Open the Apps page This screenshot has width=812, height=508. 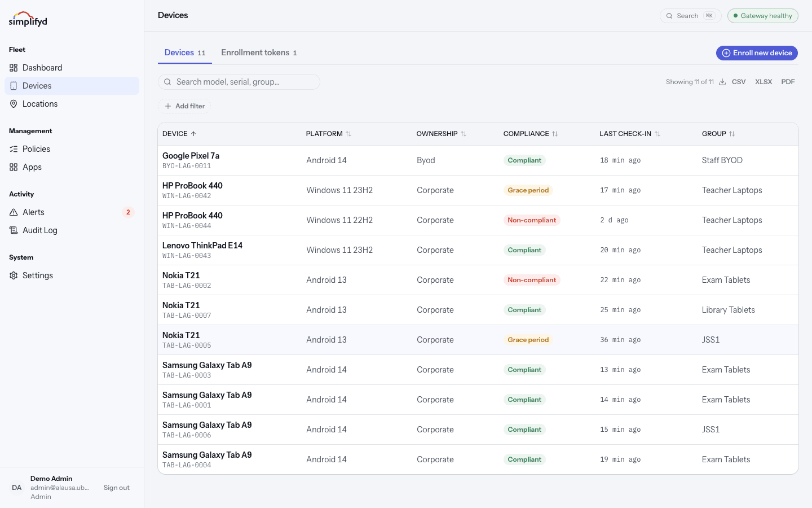(72, 167)
